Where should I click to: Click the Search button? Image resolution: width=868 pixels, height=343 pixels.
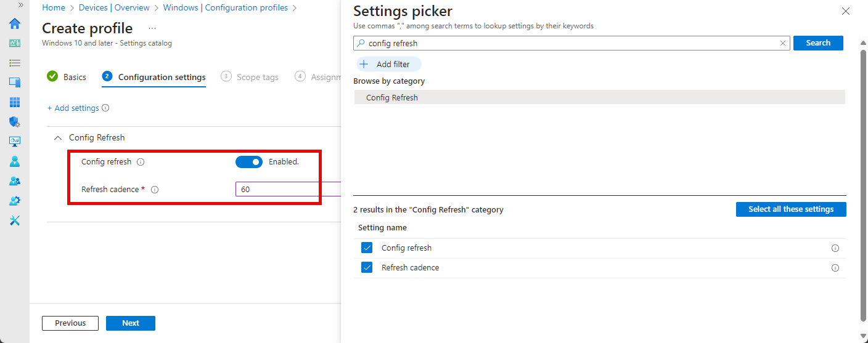tap(818, 43)
